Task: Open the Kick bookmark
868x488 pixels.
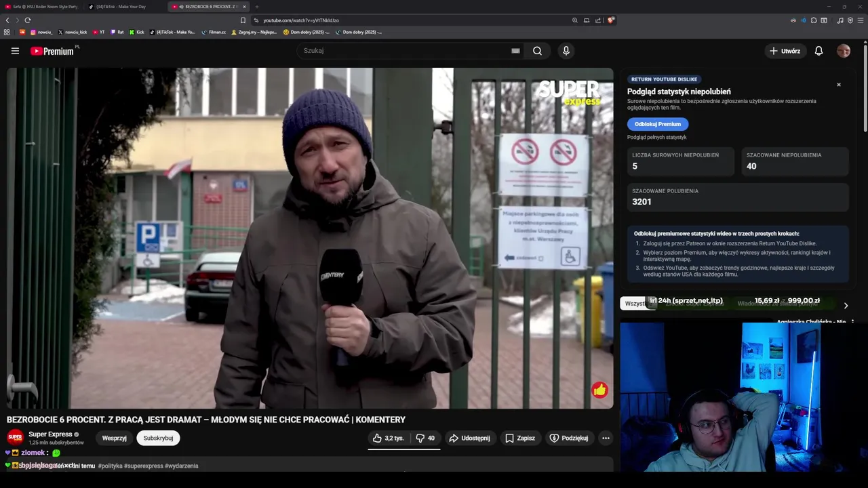Action: click(x=137, y=32)
